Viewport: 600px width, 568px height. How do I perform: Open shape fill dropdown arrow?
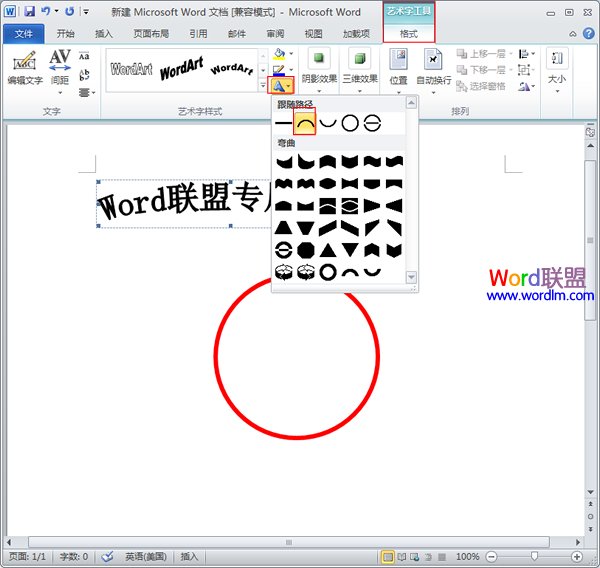[x=292, y=54]
